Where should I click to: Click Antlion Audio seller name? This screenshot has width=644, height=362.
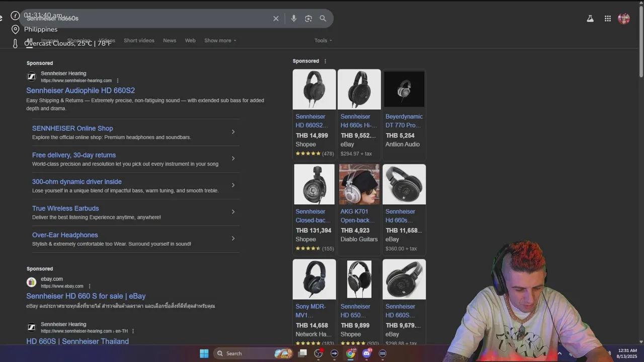coord(403,144)
